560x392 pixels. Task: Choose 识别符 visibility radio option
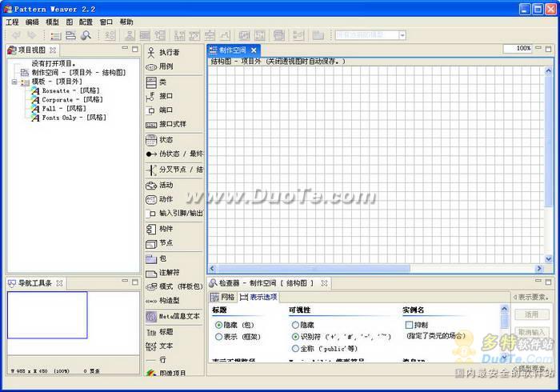coord(295,337)
